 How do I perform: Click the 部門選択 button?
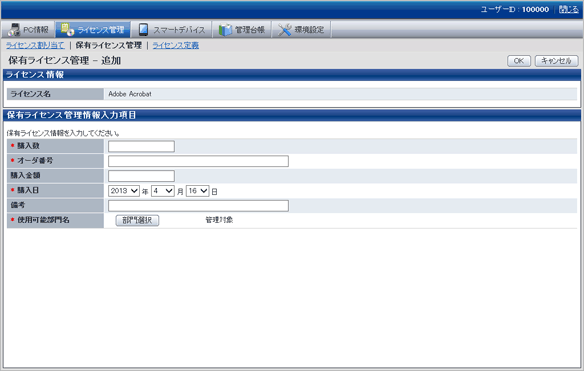[x=137, y=221]
